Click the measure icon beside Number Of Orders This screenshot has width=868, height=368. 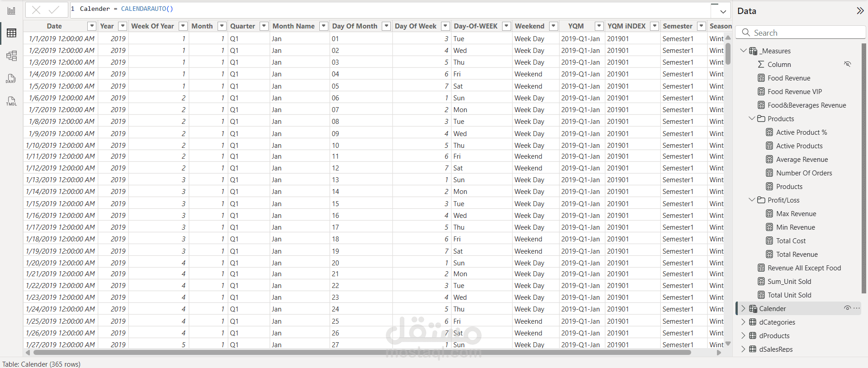(x=769, y=173)
